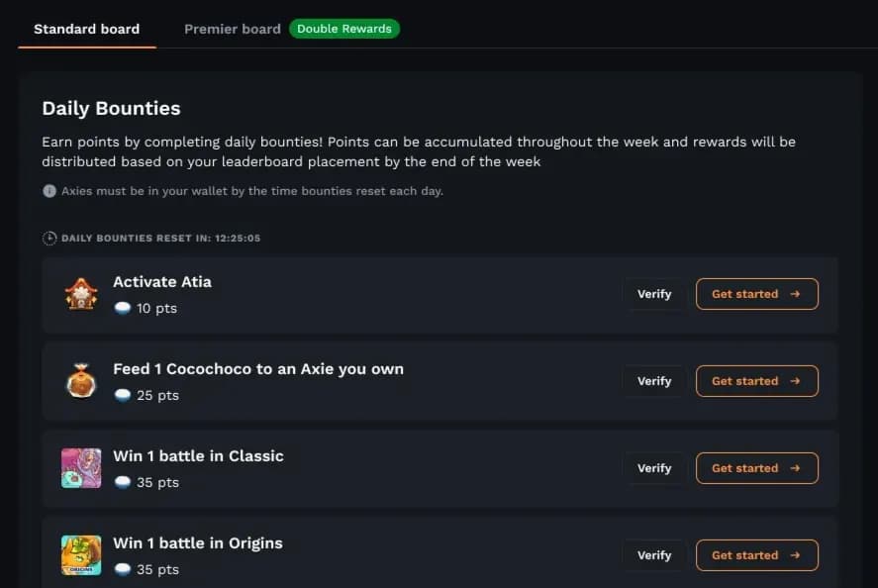Select the Win 1 battle in Origins title
The width and height of the screenshot is (878, 588).
(x=198, y=543)
